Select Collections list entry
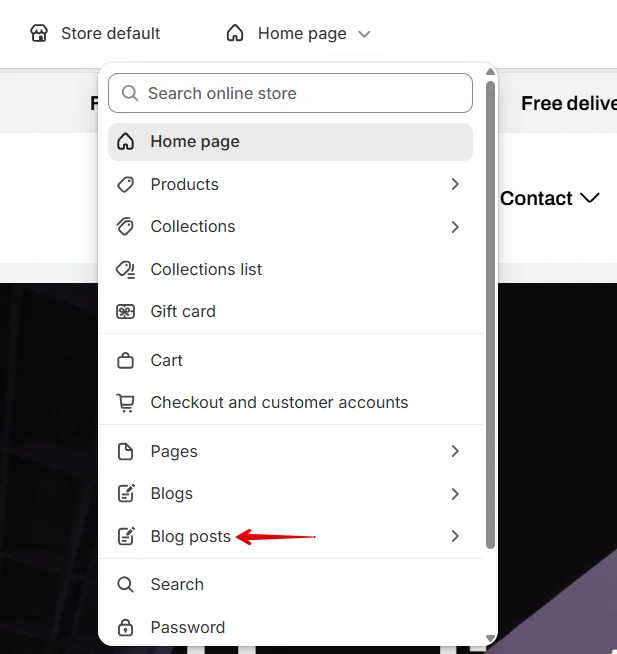Screen dimensions: 617x654 290,269
